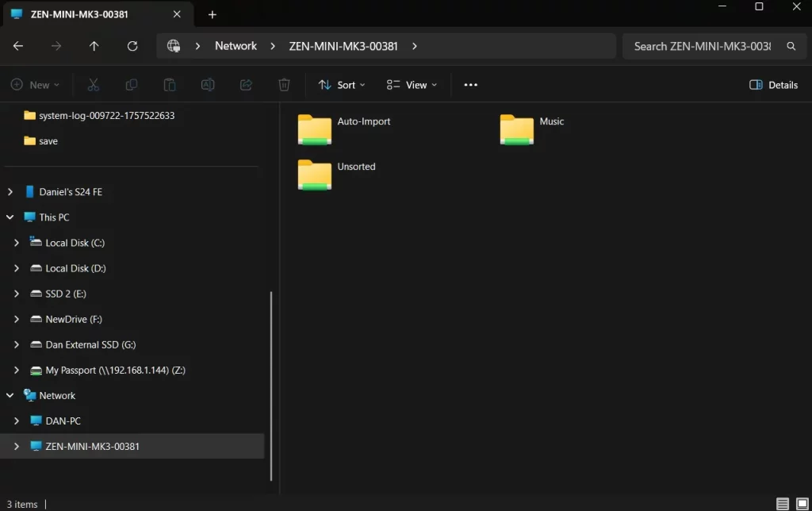Select DAN-PC under Network
The width and height of the screenshot is (812, 511).
(x=63, y=421)
